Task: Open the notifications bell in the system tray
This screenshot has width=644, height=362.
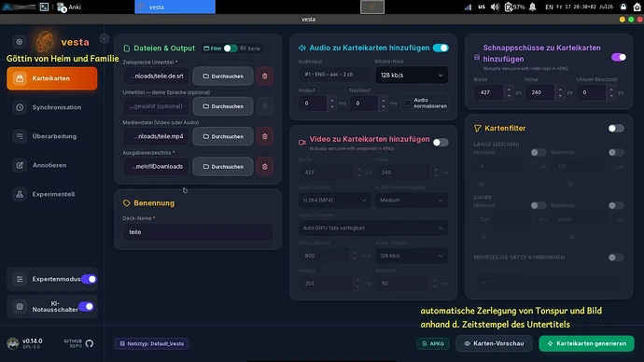Action: 533,7
